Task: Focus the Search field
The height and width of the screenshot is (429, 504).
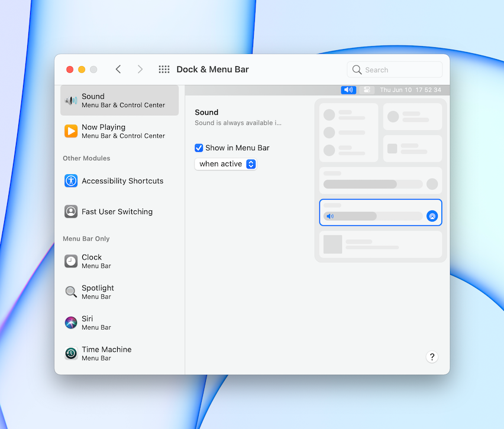Action: click(x=395, y=70)
